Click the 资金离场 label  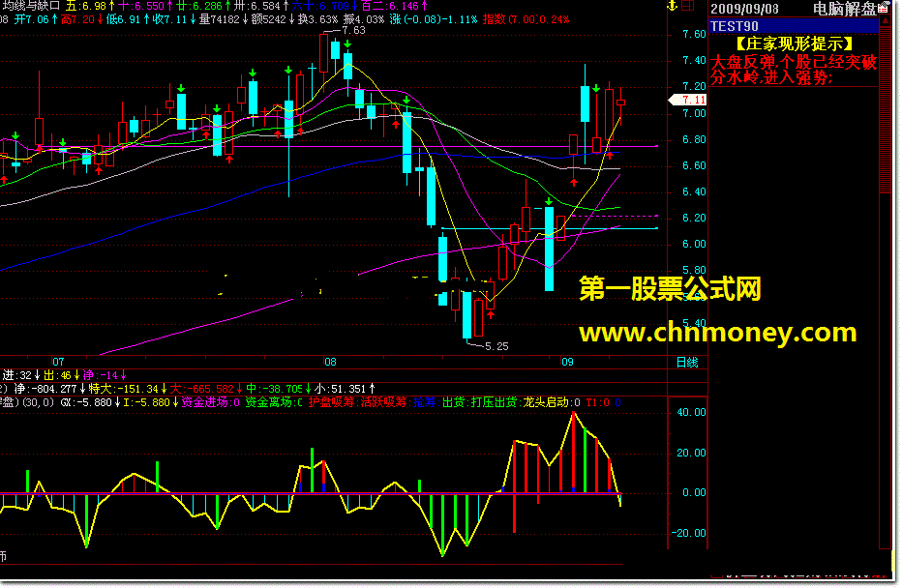click(269, 403)
